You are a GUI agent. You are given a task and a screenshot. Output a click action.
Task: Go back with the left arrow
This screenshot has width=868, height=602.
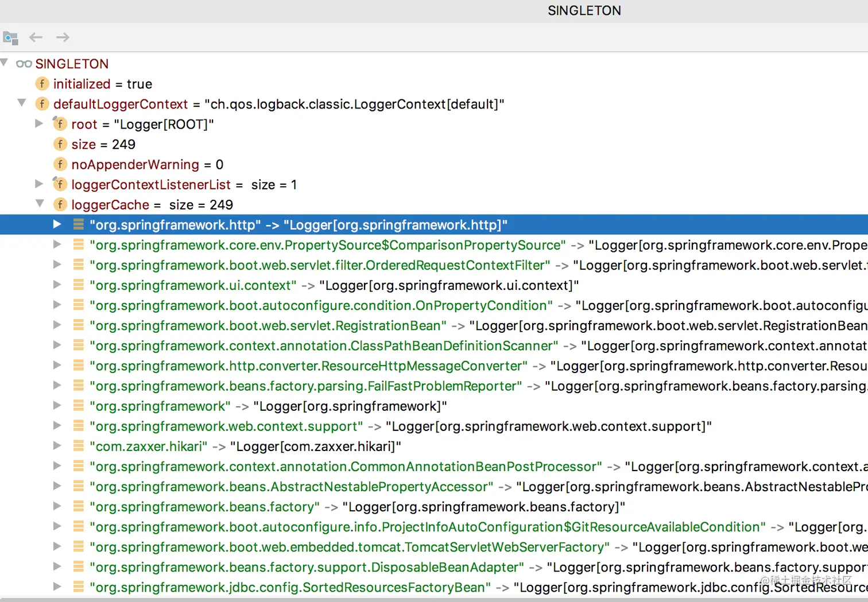[x=36, y=37]
